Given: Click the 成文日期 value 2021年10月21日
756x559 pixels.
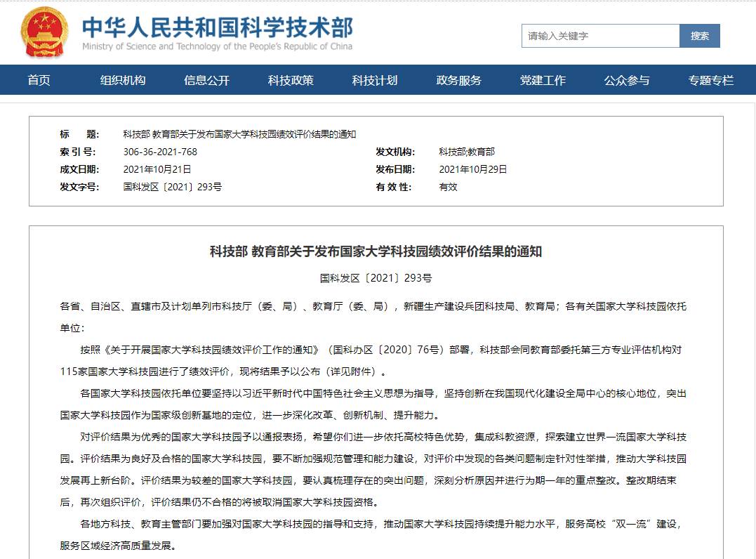Looking at the screenshot, I should point(157,169).
